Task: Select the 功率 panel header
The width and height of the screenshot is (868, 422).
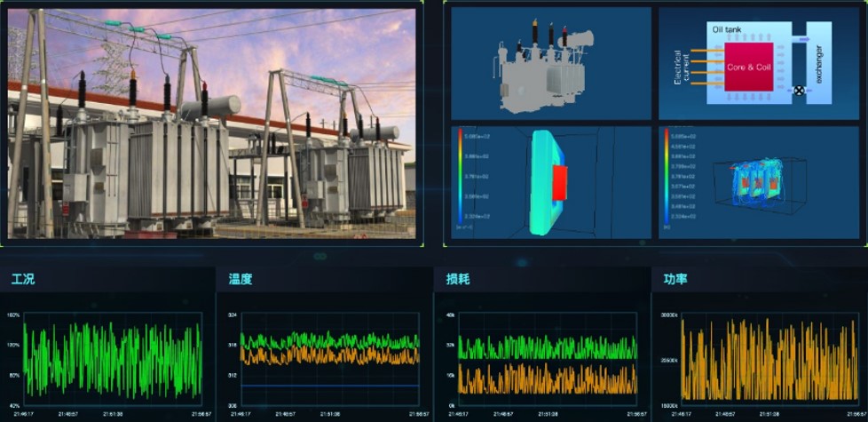Action: [675, 279]
